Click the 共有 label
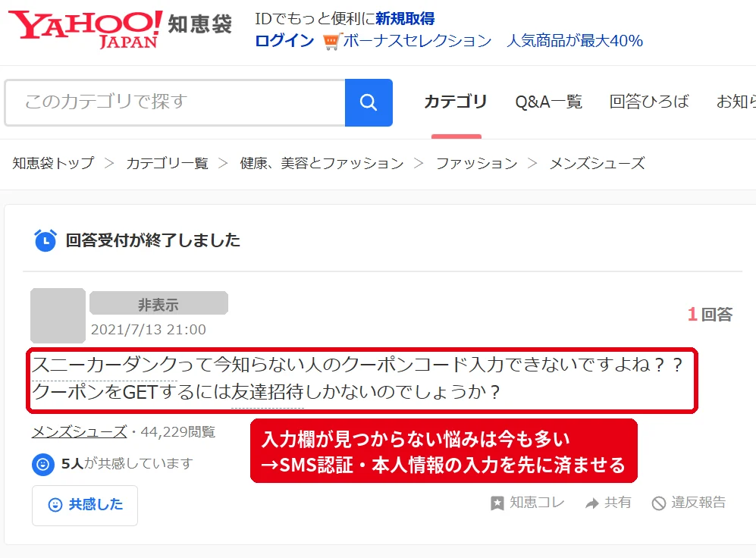The height and width of the screenshot is (558, 756). coord(618,503)
